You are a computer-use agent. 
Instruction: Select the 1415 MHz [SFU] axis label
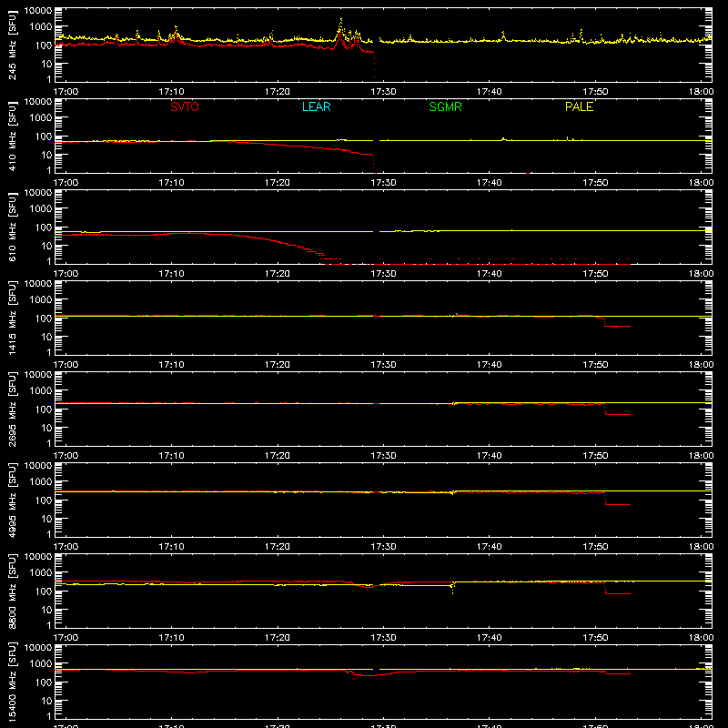tap(12, 318)
